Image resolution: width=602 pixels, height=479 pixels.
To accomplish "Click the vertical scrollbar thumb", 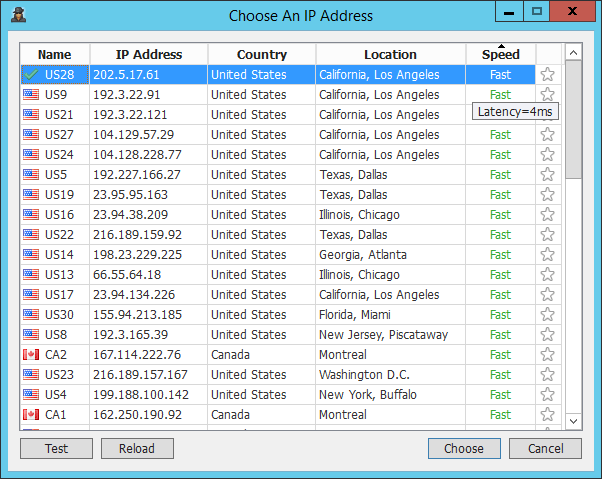I will (574, 119).
